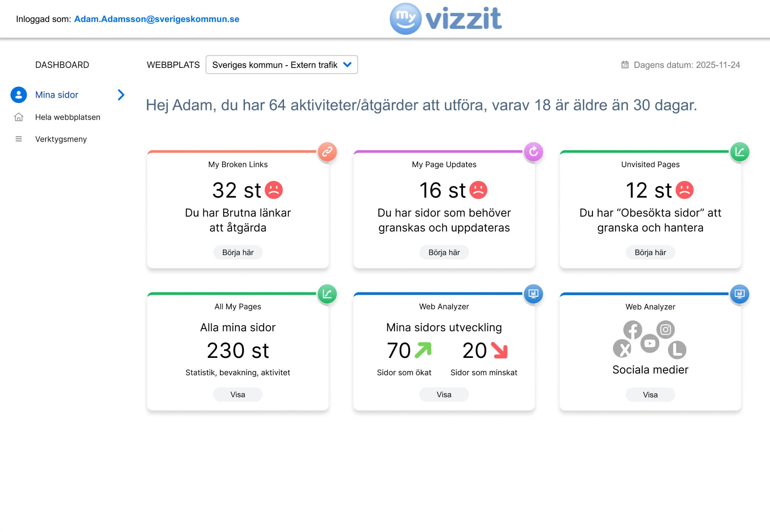Click the green All My Pages chart icon
This screenshot has height=532, width=770.
pyautogui.click(x=327, y=294)
